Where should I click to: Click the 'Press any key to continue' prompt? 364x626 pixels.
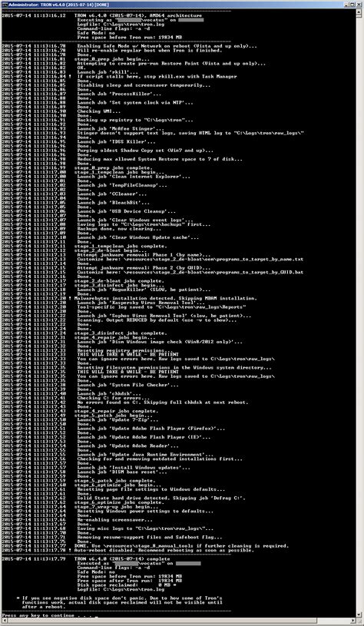click(x=49, y=614)
